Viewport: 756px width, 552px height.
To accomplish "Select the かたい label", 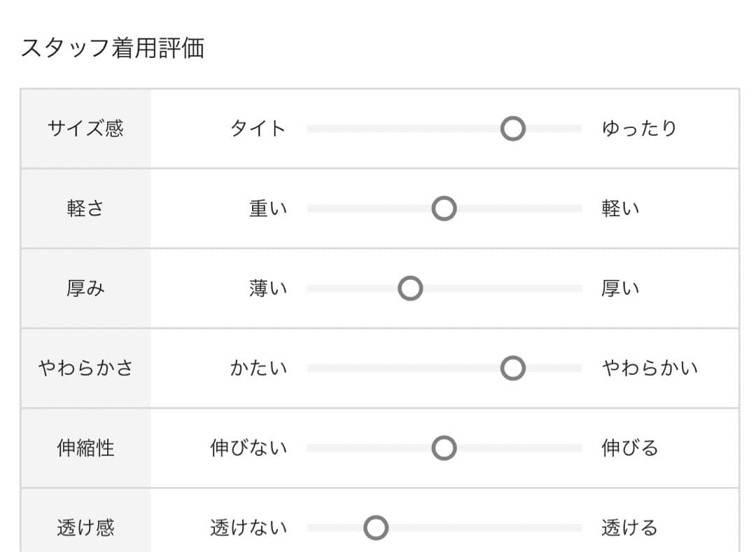I will point(258,367).
